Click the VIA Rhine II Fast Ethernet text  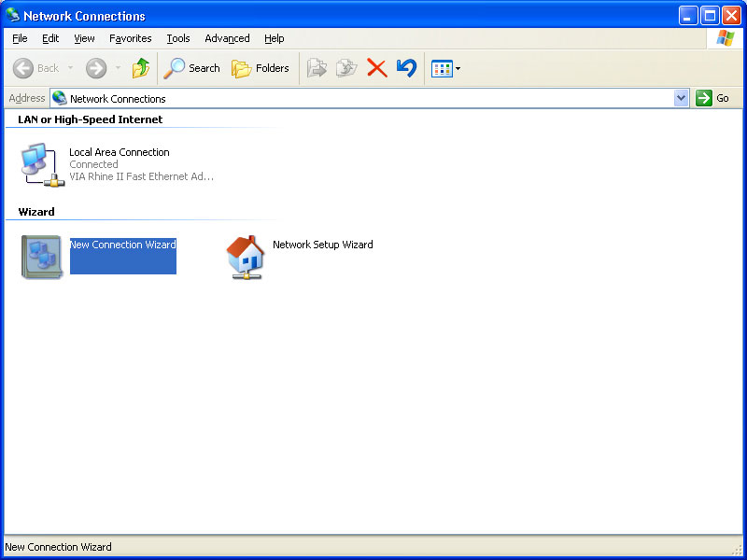coord(142,176)
